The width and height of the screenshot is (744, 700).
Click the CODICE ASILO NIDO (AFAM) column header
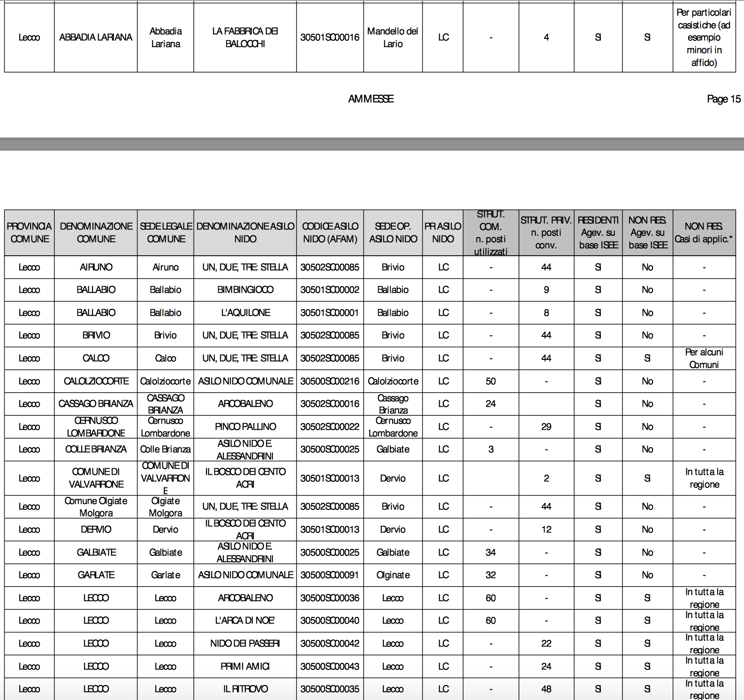point(330,233)
